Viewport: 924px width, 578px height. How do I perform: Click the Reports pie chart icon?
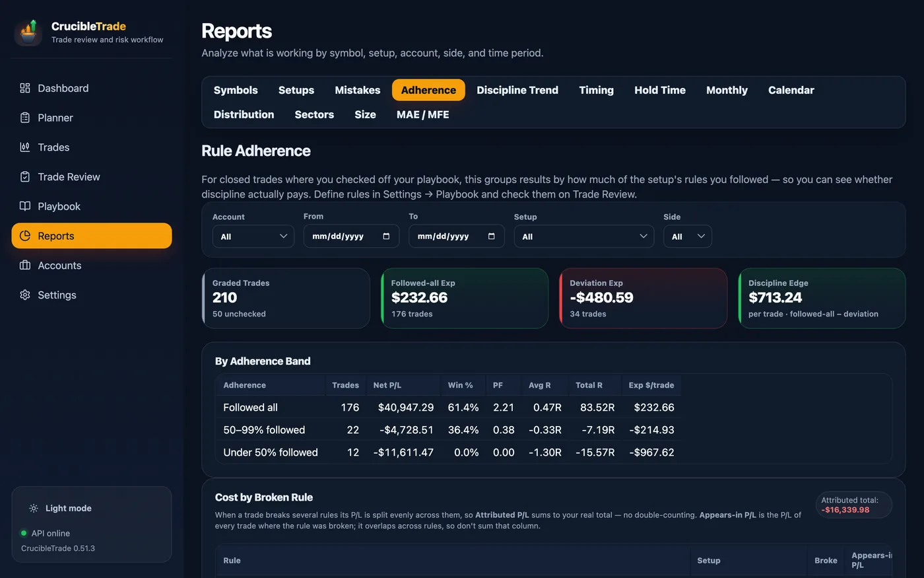click(x=25, y=236)
